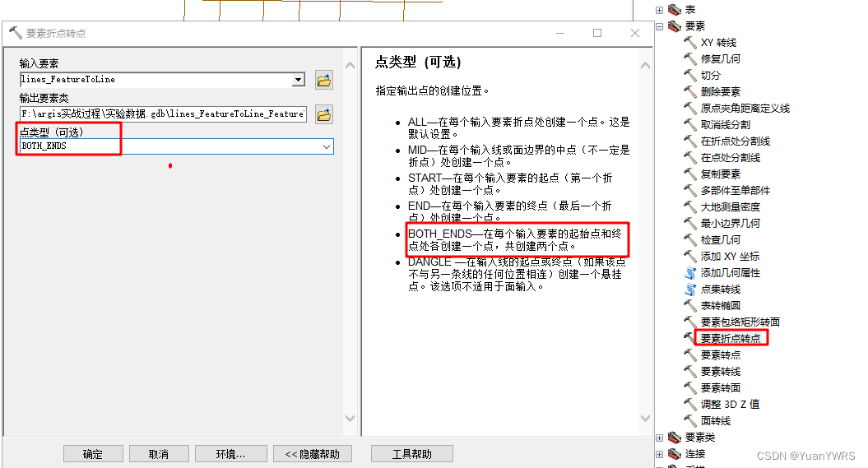Image resolution: width=868 pixels, height=468 pixels.
Task: Open the 点类型 BOTH_ENDS dropdown
Action: coord(327,146)
